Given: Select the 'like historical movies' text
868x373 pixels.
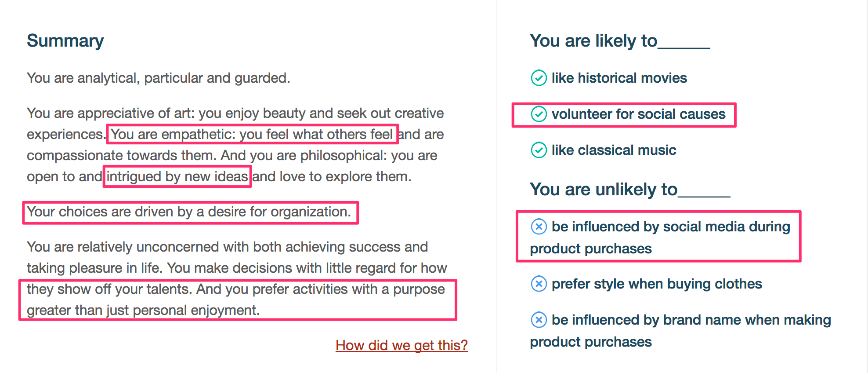Looking at the screenshot, I should coord(619,78).
